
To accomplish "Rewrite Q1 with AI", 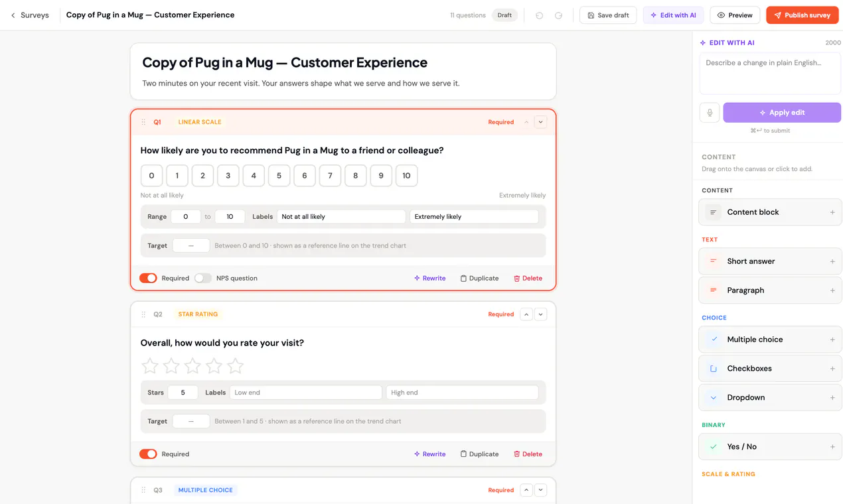I will click(x=429, y=279).
